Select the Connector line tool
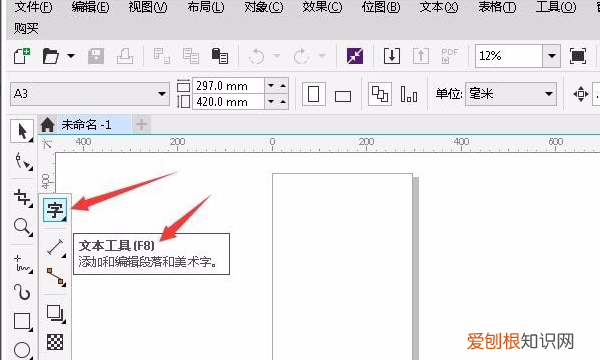This screenshot has height=360, width=600. tap(56, 277)
